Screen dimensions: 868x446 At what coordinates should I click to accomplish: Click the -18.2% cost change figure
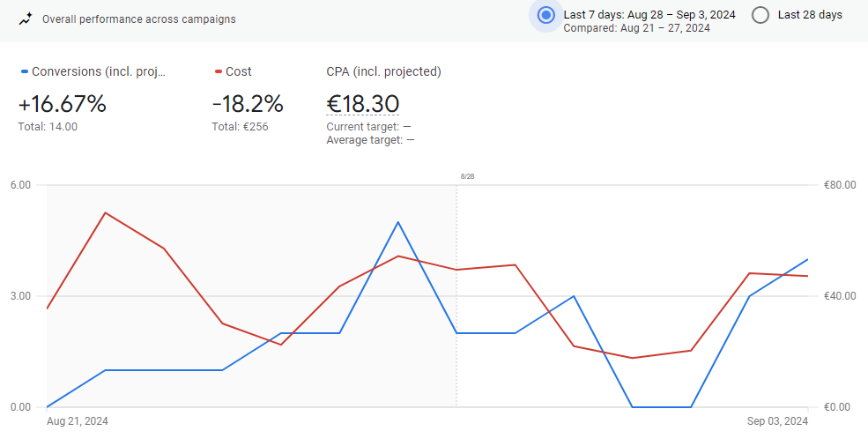(248, 104)
